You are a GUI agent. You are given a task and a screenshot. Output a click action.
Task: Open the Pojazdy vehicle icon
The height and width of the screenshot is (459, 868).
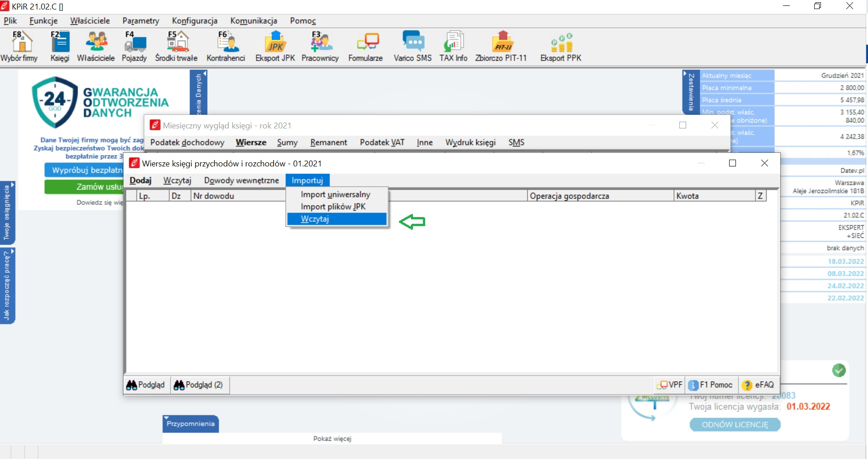(134, 46)
